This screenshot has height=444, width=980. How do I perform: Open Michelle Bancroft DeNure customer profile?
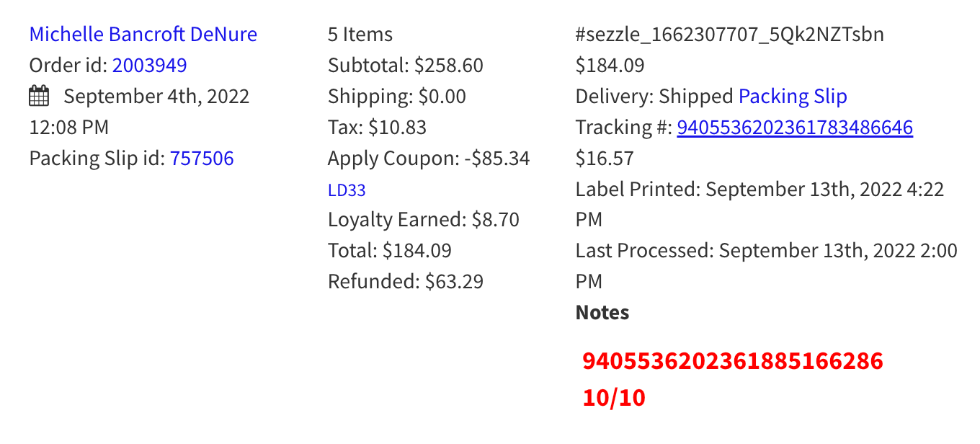point(143,34)
